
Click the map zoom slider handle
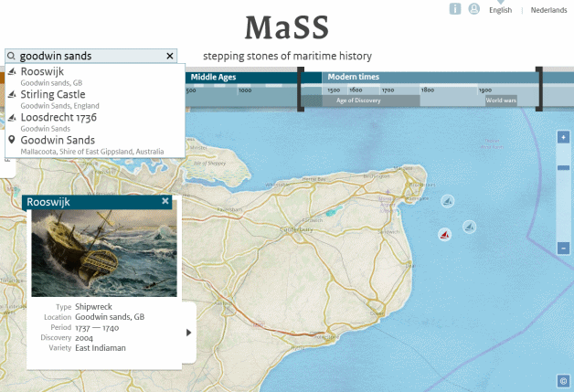pos(563,193)
